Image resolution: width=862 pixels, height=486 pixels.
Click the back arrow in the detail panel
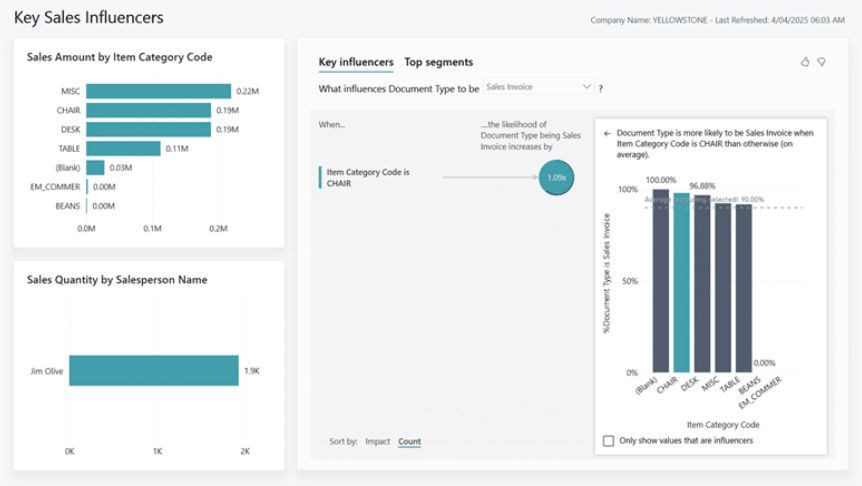click(607, 132)
